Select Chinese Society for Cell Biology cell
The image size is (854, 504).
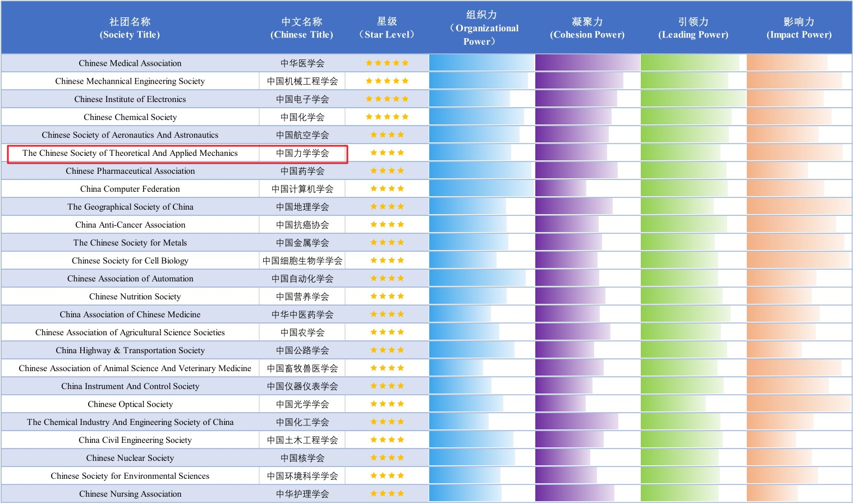[130, 261]
